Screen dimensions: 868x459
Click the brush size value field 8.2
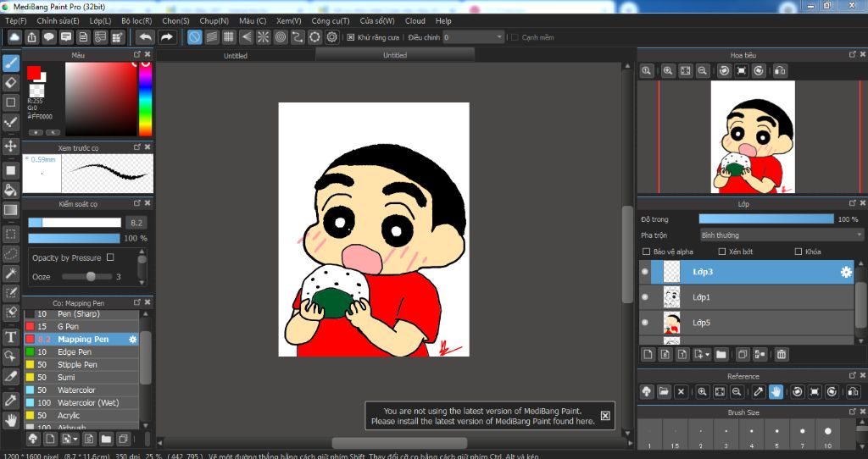(x=136, y=223)
